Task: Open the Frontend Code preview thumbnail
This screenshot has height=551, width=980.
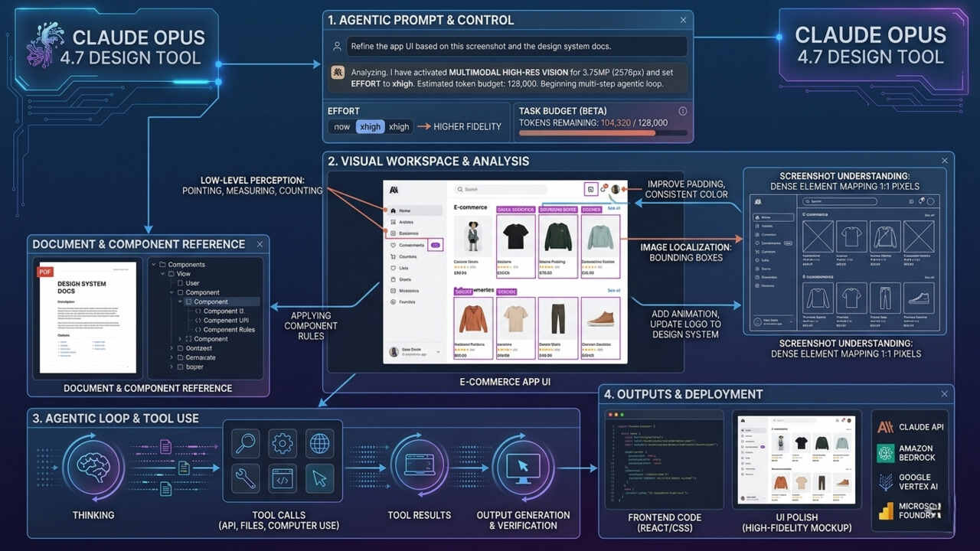Action: tap(664, 459)
